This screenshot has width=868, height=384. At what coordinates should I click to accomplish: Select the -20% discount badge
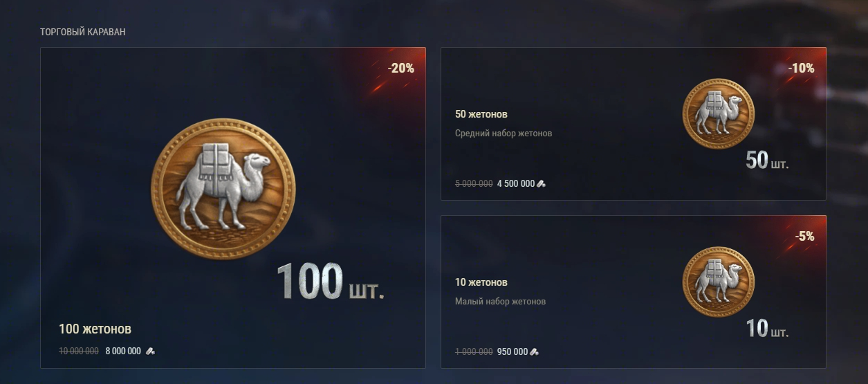pos(401,68)
